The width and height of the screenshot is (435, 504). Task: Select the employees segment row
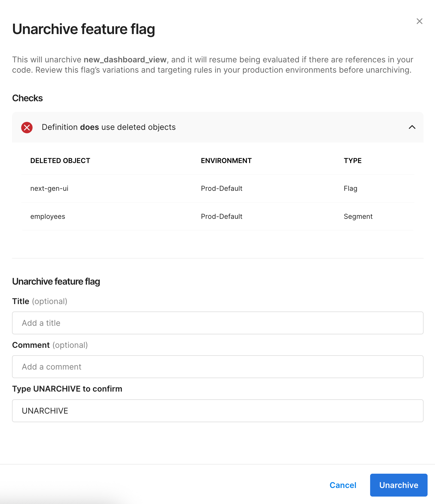[47, 217]
